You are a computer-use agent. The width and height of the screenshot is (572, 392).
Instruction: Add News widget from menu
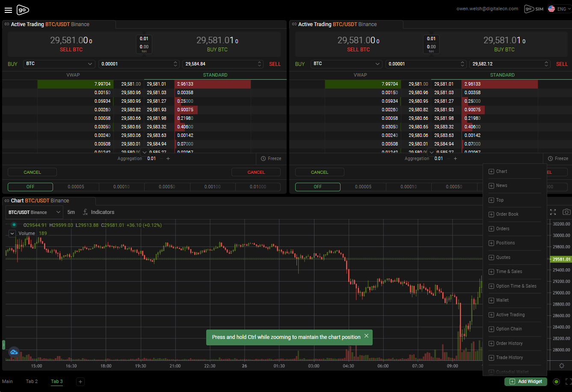pos(515,186)
